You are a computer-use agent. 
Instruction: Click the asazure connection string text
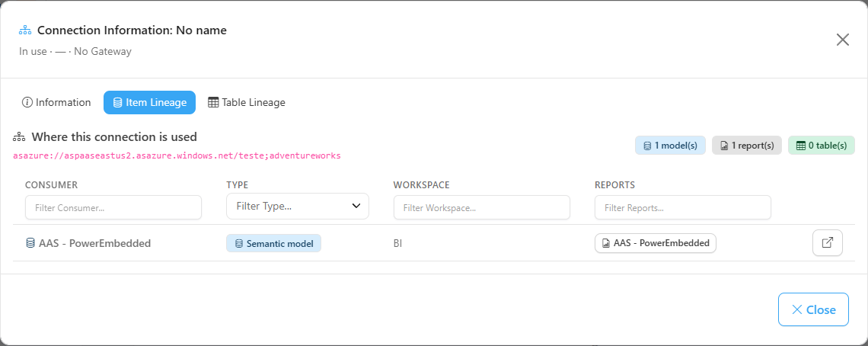[177, 155]
